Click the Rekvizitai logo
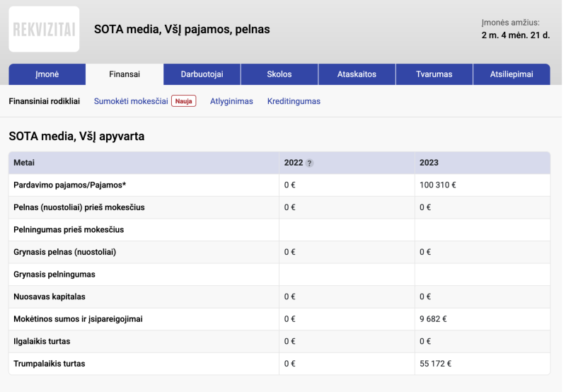566x392 pixels. [x=44, y=30]
